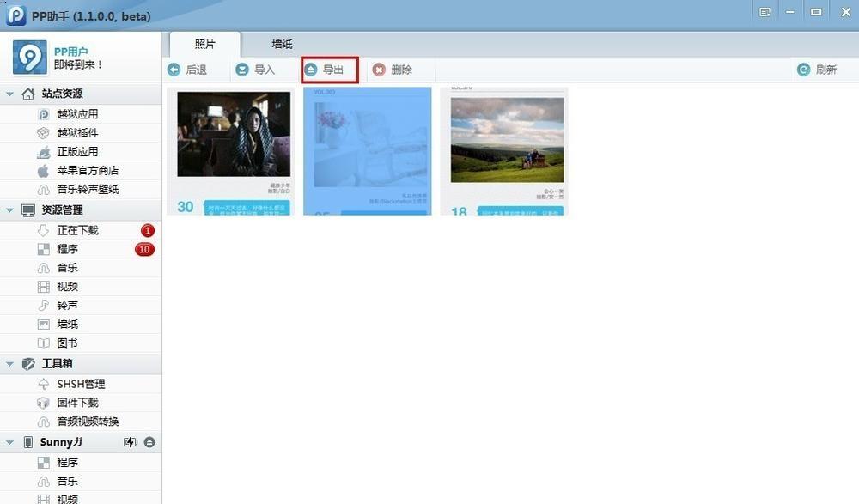The width and height of the screenshot is (859, 504).
Task: Click the 刷新 button label
Action: [x=826, y=70]
